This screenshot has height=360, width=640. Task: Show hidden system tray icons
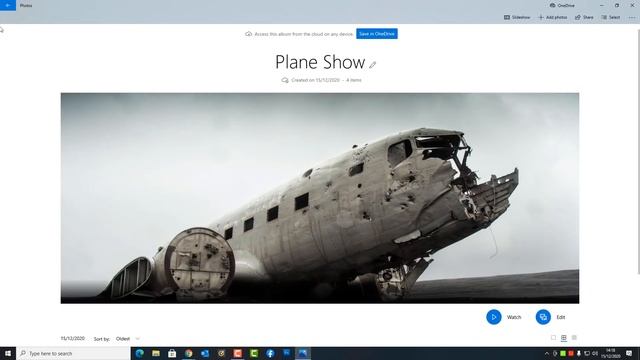[x=547, y=353]
